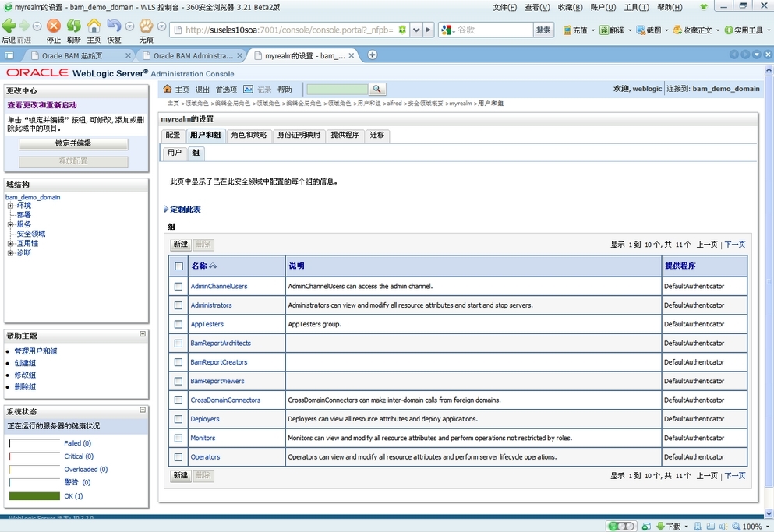This screenshot has width=774, height=532.
Task: Open the zoom level dropdown near 100%
Action: [x=767, y=526]
